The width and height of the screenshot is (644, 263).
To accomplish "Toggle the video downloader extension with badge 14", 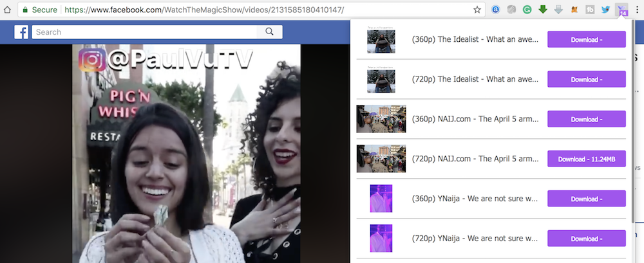I will click(621, 10).
